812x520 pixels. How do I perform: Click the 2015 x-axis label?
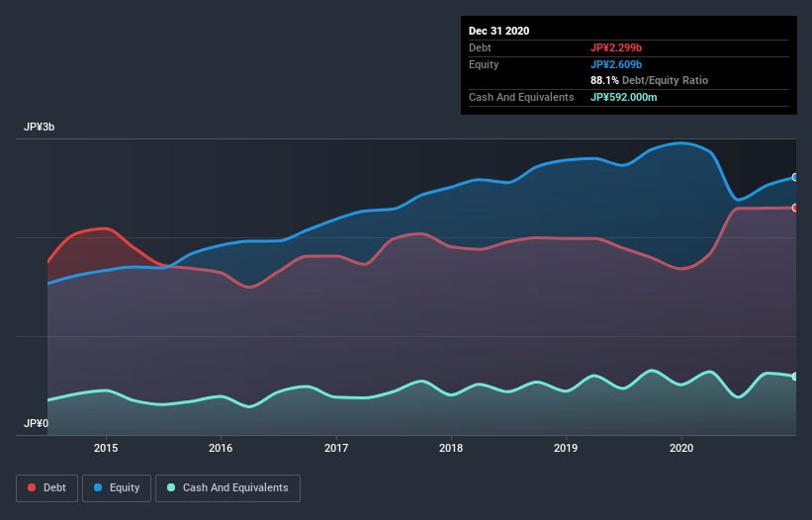click(106, 448)
